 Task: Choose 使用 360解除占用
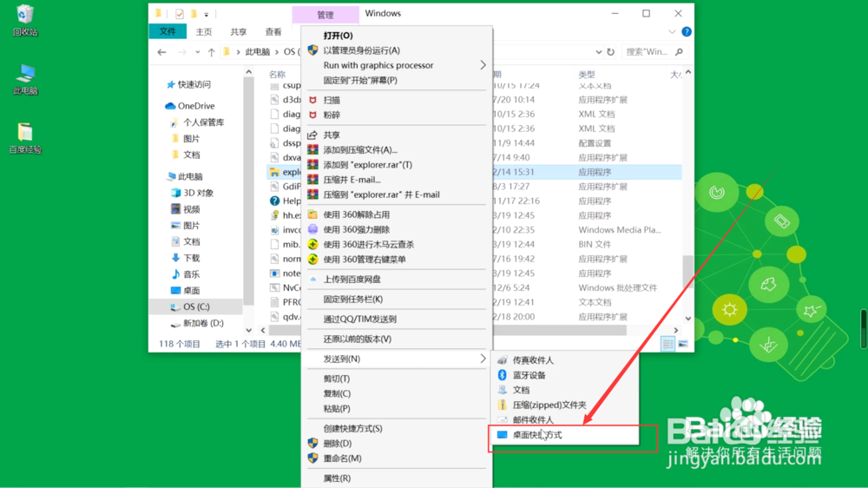click(397, 215)
